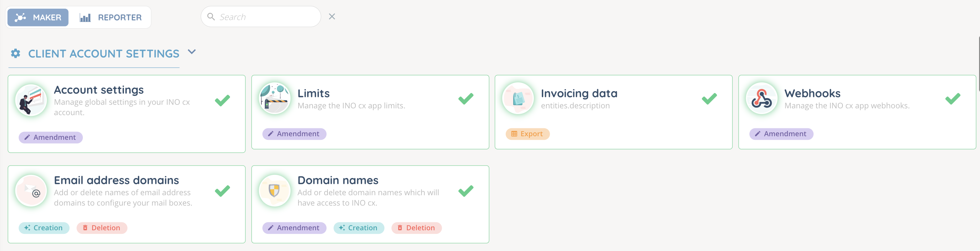
Task: Toggle the green checkmark on Account settings
Action: point(222,100)
